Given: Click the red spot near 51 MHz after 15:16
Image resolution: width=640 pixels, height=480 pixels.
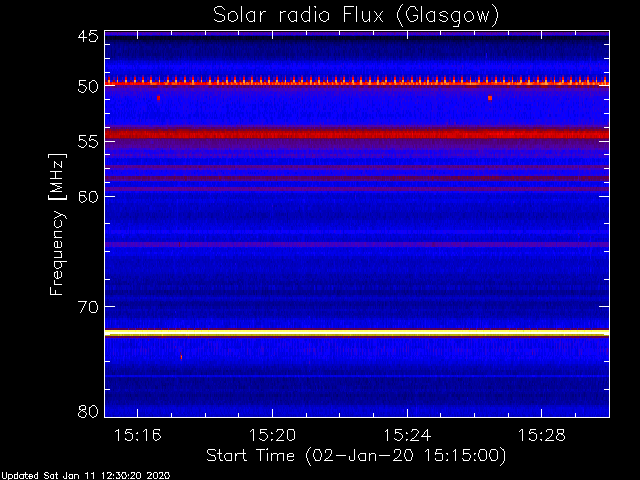Looking at the screenshot, I should (158, 98).
